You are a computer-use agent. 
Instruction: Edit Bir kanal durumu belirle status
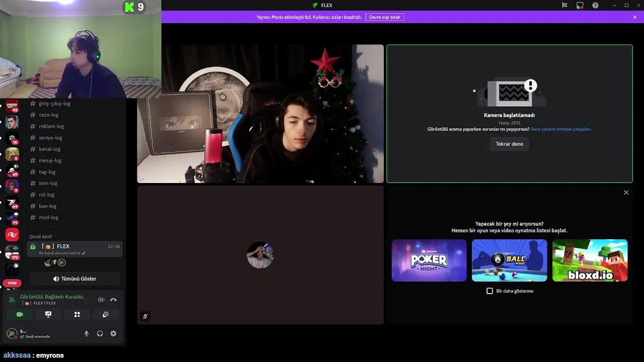coord(62,253)
